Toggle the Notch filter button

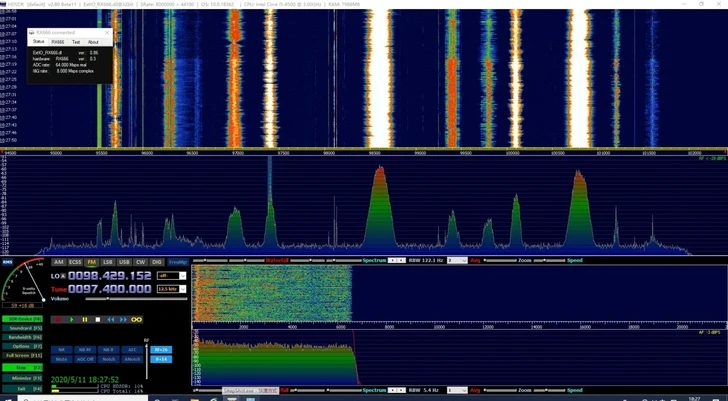(109, 359)
